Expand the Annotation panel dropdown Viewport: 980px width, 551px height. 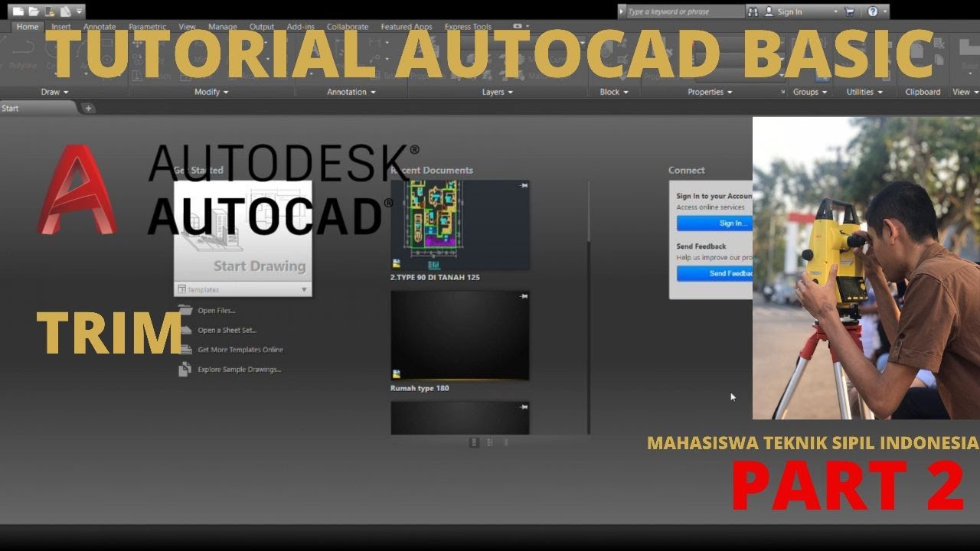click(351, 92)
